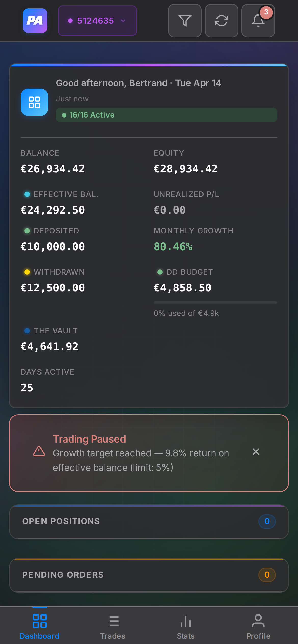Image resolution: width=298 pixels, height=644 pixels.
Task: Click the open positions count badge
Action: click(x=267, y=521)
